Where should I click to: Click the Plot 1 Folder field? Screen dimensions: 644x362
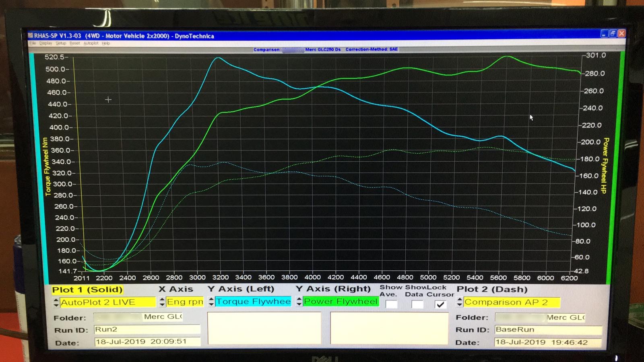138,317
